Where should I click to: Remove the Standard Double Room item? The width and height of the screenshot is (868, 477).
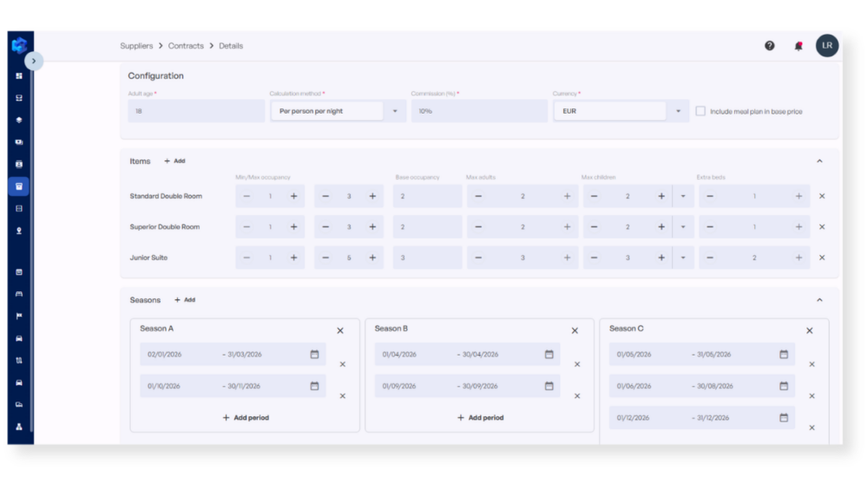tap(822, 196)
